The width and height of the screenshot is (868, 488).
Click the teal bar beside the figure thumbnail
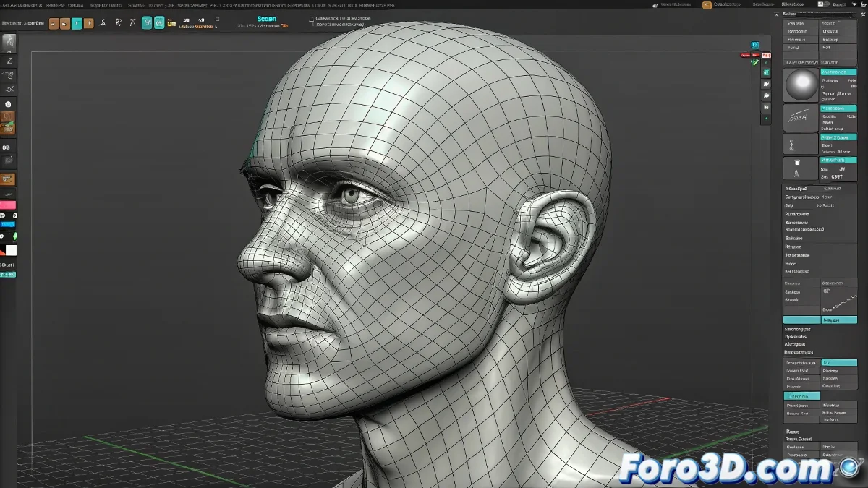pos(838,137)
